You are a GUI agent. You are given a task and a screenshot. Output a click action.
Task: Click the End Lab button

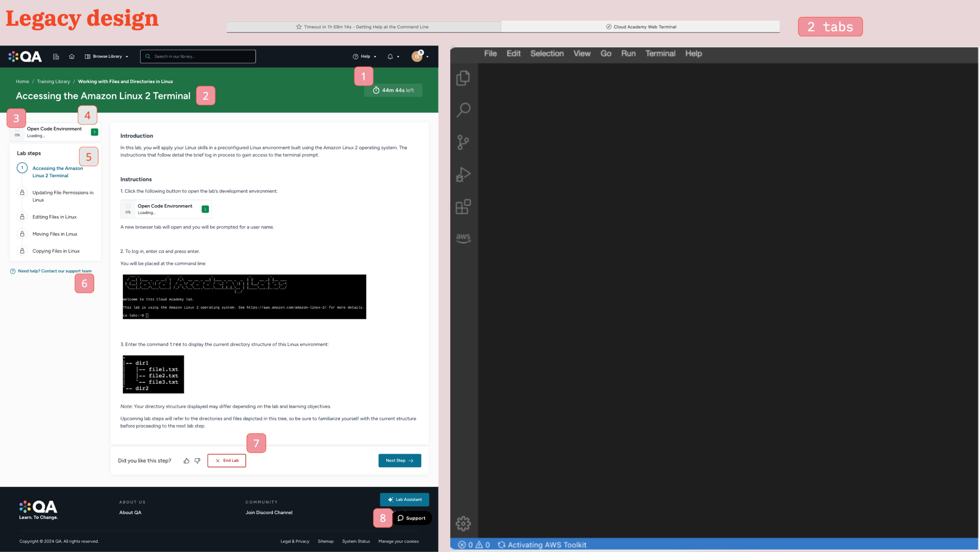227,461
